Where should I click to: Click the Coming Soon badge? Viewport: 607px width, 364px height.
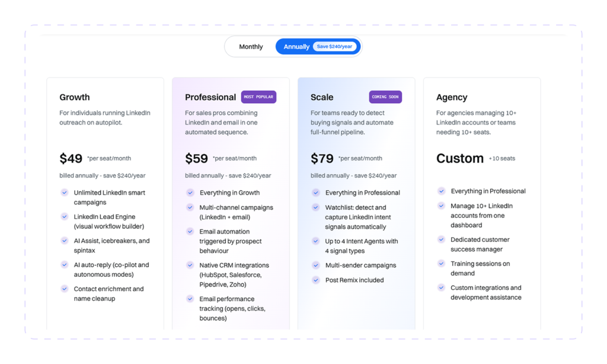coord(385,97)
